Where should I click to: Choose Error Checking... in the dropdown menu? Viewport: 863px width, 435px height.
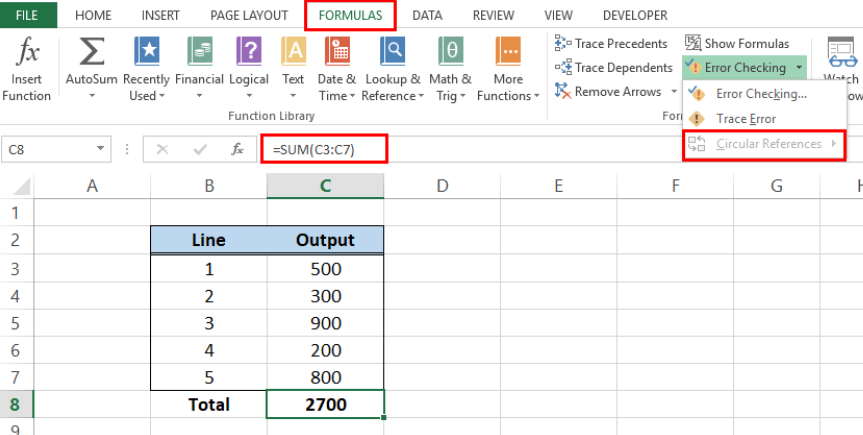tap(764, 94)
